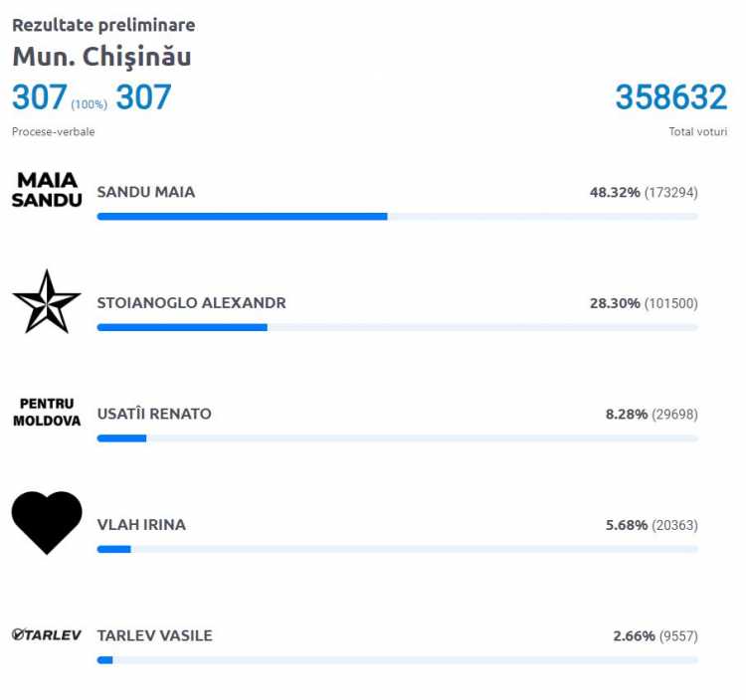Click the black star party symbol
Image resolution: width=746 pixels, height=700 pixels.
47,301
